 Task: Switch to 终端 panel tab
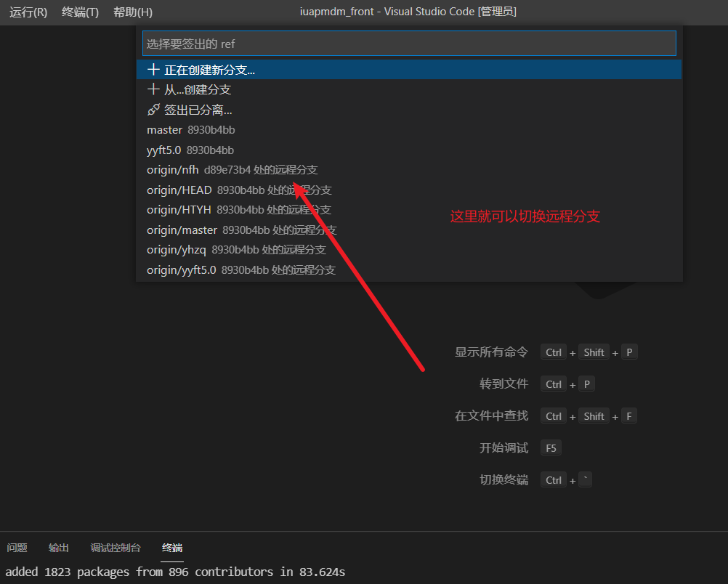(x=171, y=548)
